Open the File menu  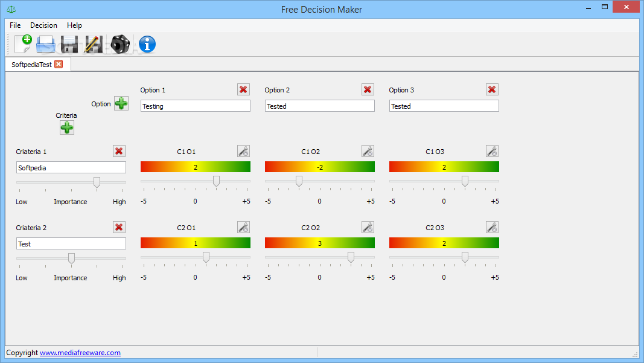tap(15, 25)
